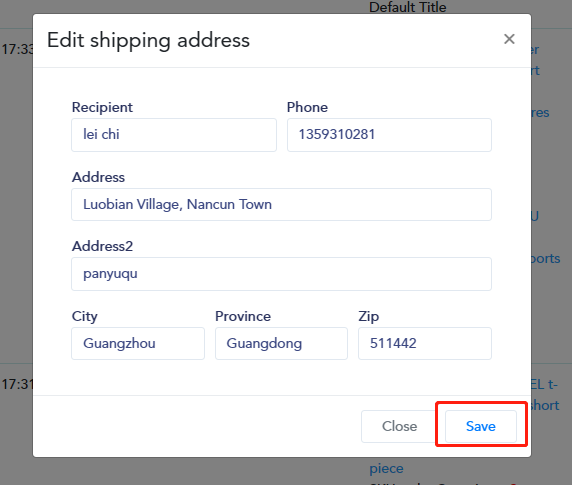Focus the City field showing Guangzhou
The image size is (572, 485).
pyautogui.click(x=138, y=343)
